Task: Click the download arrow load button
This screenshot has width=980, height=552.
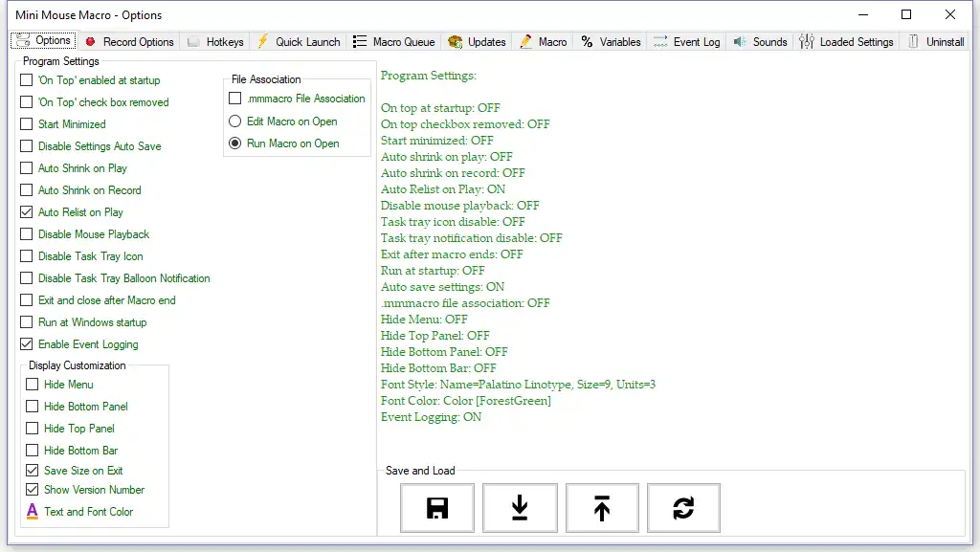Action: (520, 508)
